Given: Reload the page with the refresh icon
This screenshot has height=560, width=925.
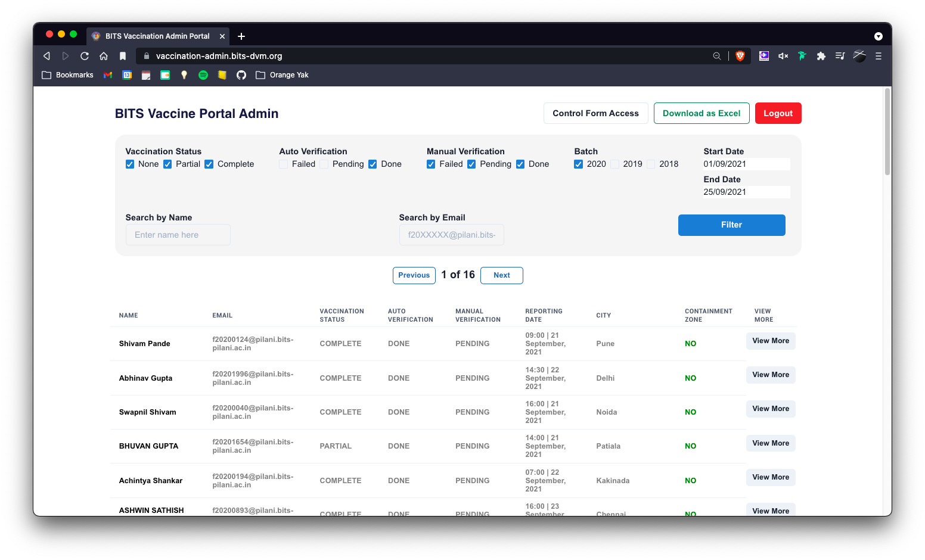Looking at the screenshot, I should click(85, 56).
